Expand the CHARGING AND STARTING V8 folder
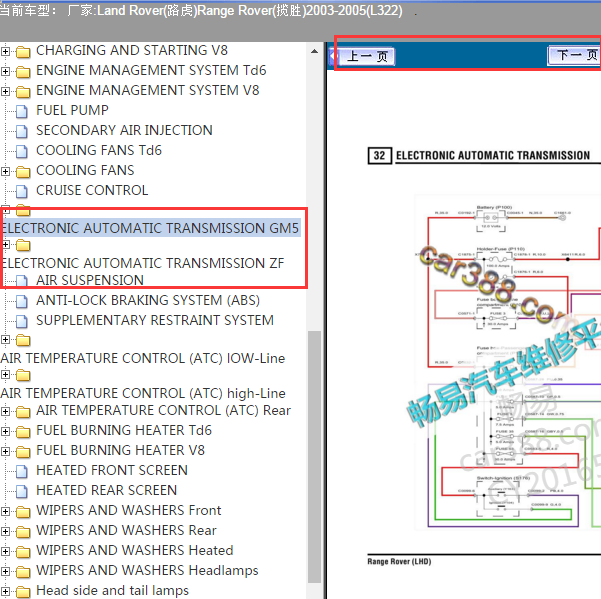Screen dimensions: 601x599 click(5, 51)
